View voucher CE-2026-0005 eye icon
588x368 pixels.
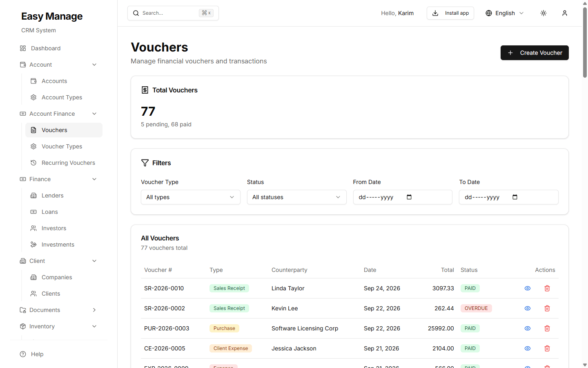528,348
